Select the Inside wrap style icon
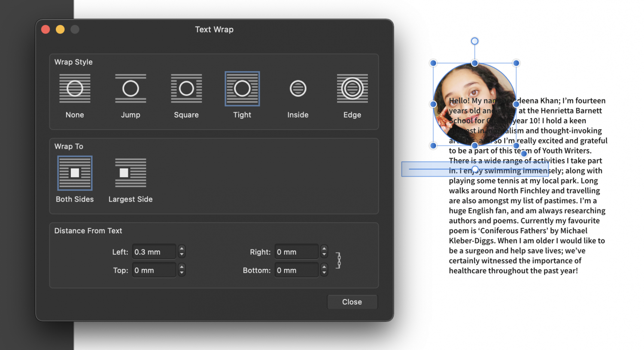The width and height of the screenshot is (644, 350). click(x=298, y=88)
